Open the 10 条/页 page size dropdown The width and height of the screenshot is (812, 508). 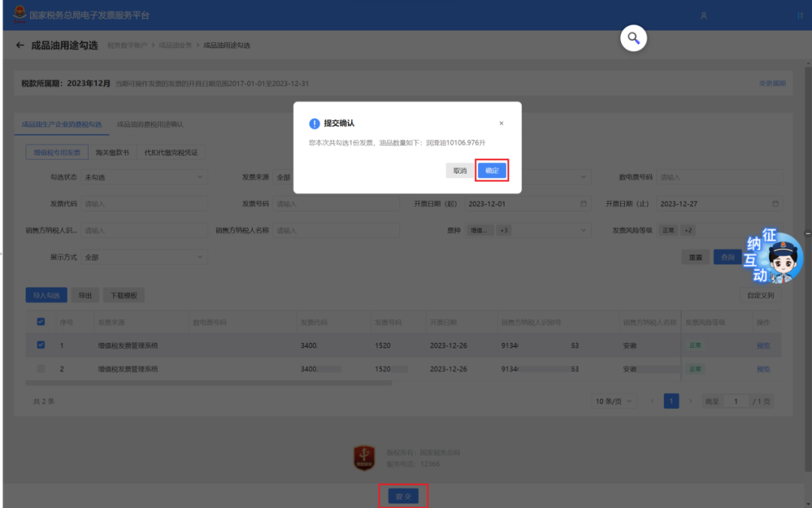(614, 401)
